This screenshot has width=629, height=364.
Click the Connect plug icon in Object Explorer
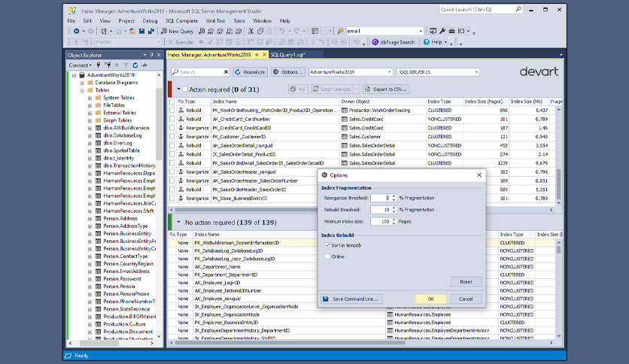point(99,65)
